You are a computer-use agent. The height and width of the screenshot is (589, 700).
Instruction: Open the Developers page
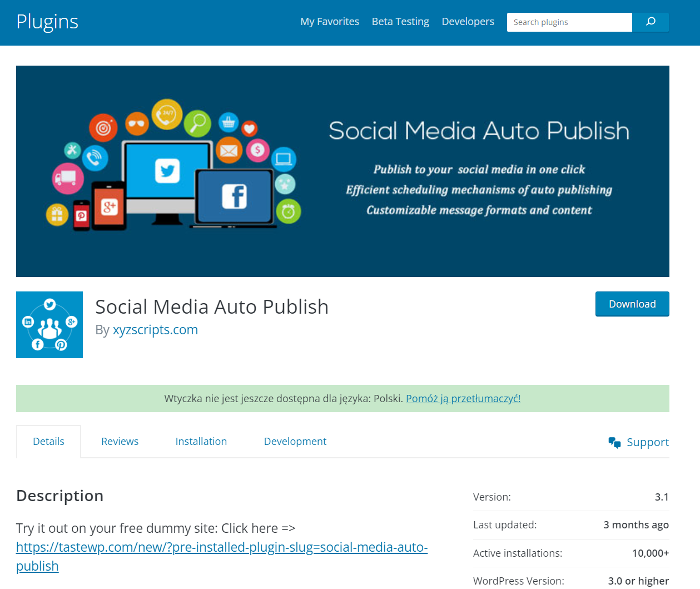[468, 22]
